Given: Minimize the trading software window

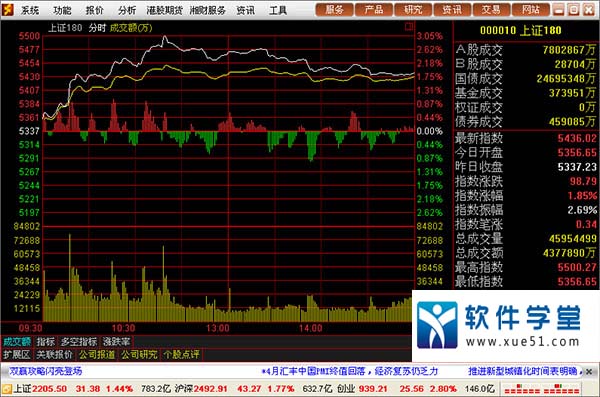Looking at the screenshot, I should coord(558,10).
